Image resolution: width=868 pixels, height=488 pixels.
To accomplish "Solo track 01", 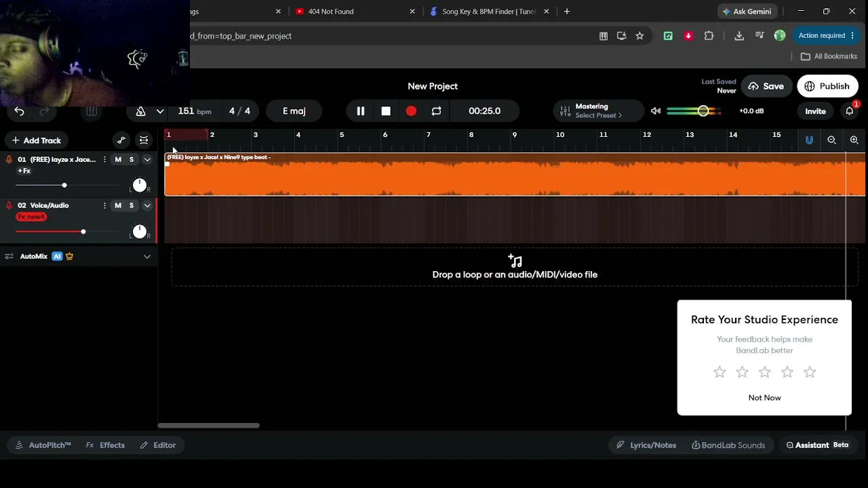I will 132,159.
